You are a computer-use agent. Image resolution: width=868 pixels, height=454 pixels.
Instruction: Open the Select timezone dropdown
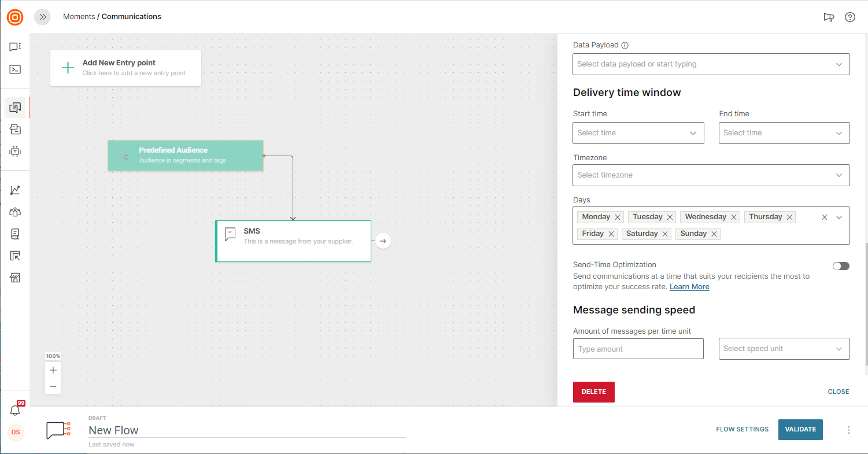[711, 175]
